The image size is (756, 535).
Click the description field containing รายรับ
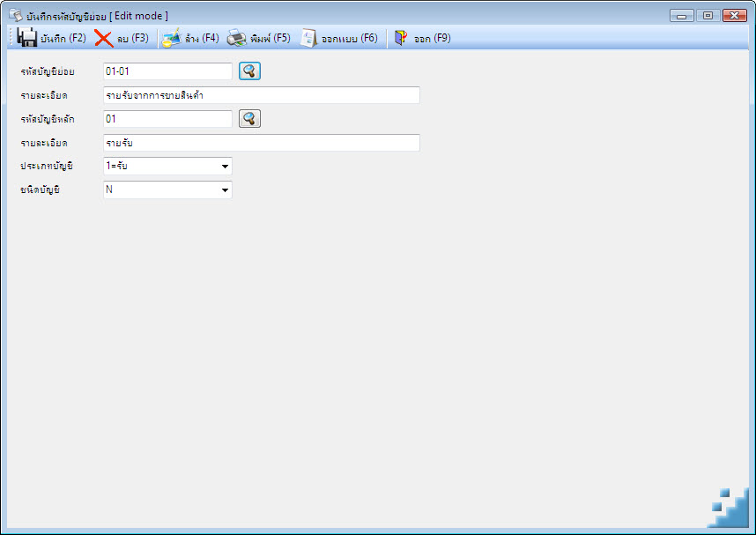pos(262,143)
